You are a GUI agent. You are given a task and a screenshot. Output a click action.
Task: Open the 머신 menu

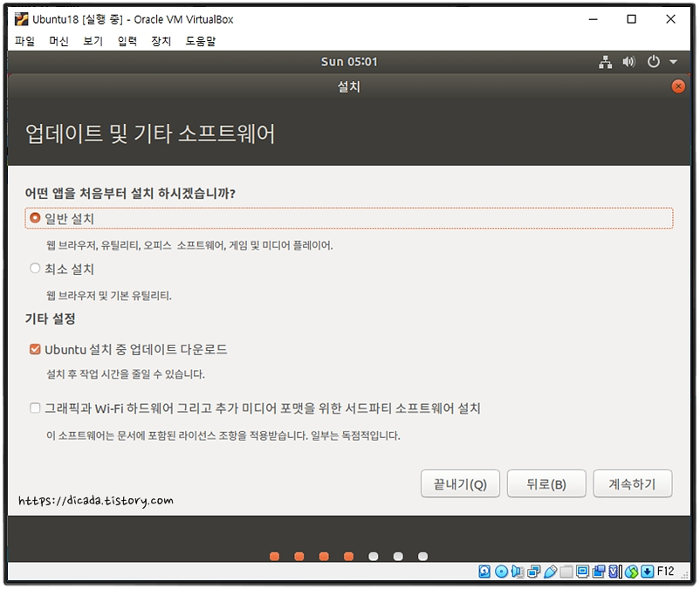[59, 41]
